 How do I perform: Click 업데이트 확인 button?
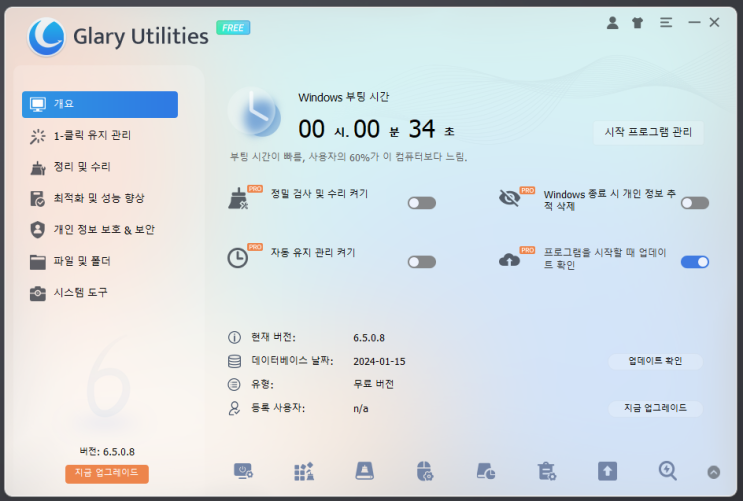point(655,361)
